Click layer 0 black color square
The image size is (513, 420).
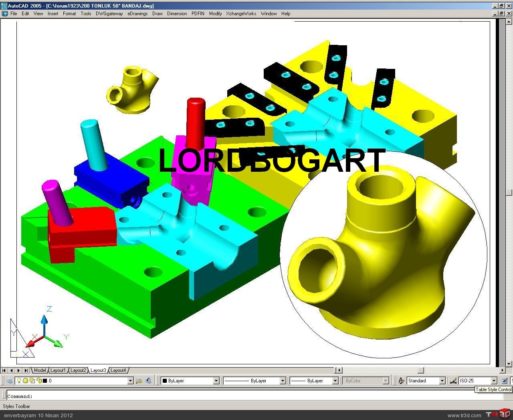pos(45,381)
